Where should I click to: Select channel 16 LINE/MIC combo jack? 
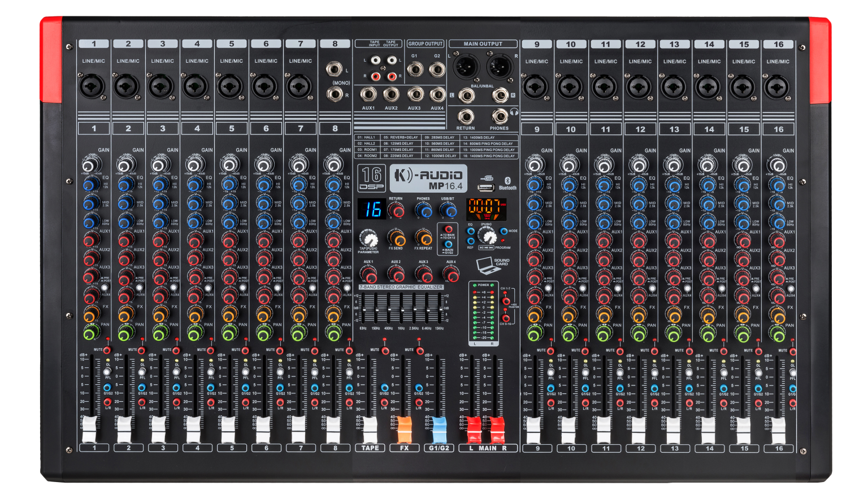point(776,88)
